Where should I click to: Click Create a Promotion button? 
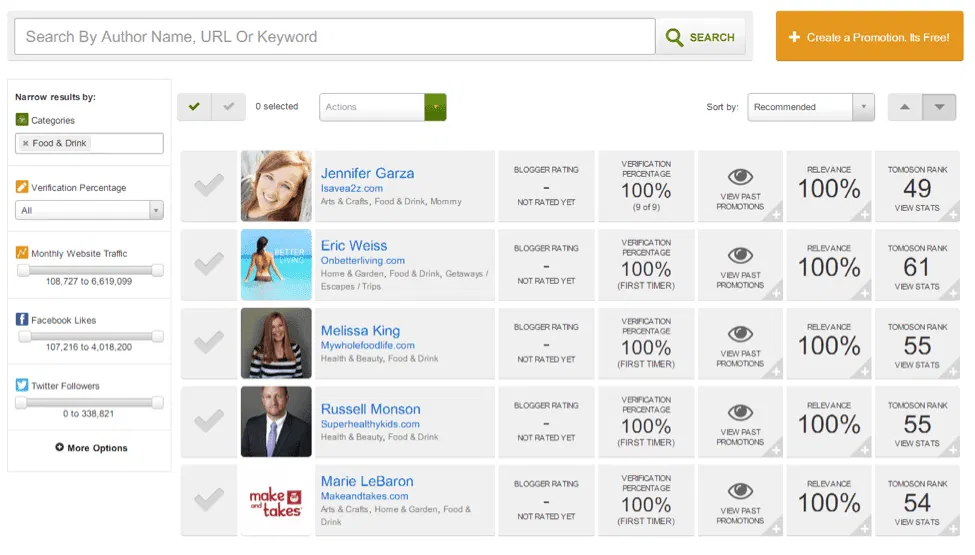tap(868, 37)
